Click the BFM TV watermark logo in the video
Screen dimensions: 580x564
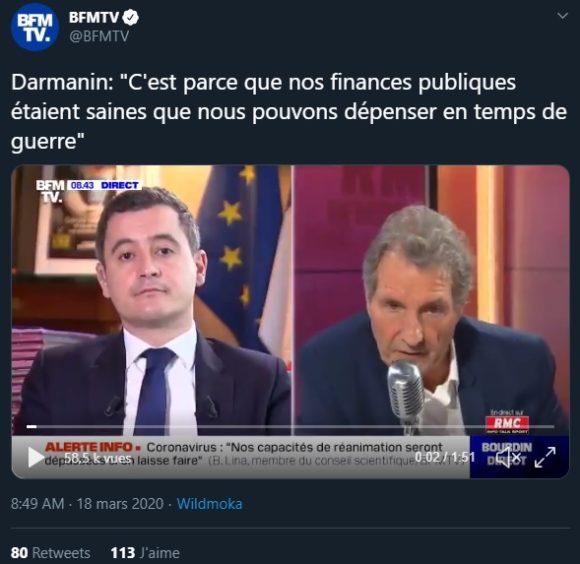(x=50, y=191)
